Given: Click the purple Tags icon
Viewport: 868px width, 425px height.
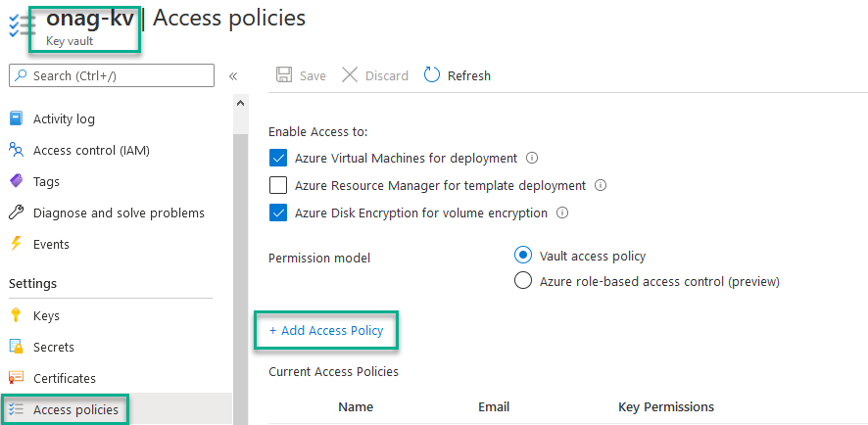Looking at the screenshot, I should coord(16,181).
